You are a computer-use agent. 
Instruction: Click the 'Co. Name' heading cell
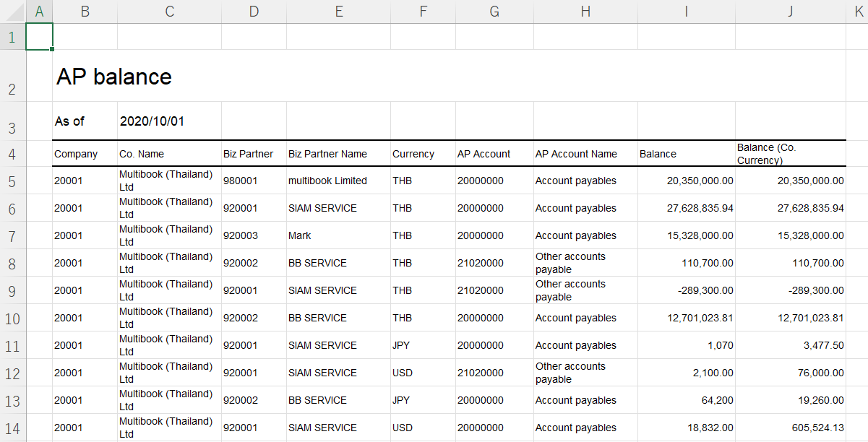click(169, 154)
